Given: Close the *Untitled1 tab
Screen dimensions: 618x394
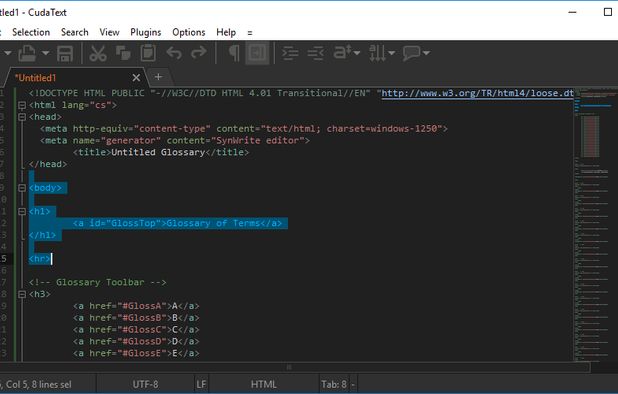Looking at the screenshot, I should [136, 78].
